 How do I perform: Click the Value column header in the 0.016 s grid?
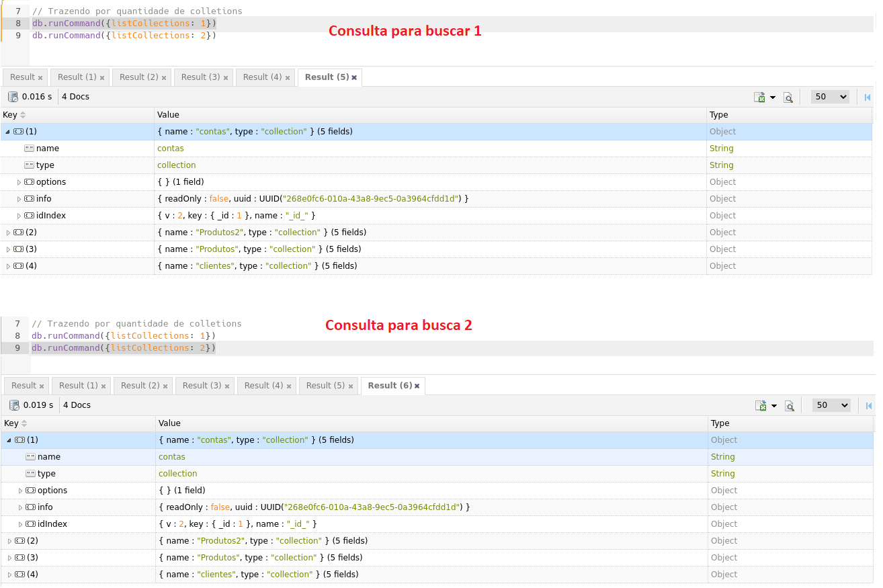[x=430, y=115]
